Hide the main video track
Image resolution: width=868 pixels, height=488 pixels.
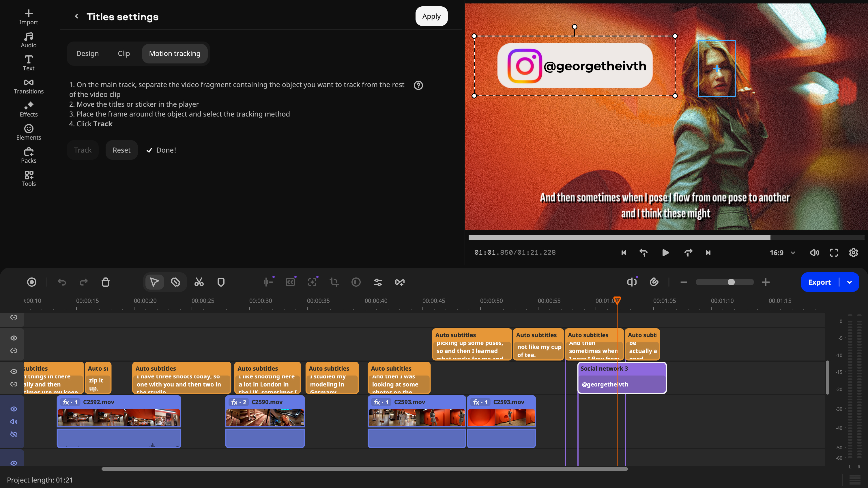tap(14, 409)
